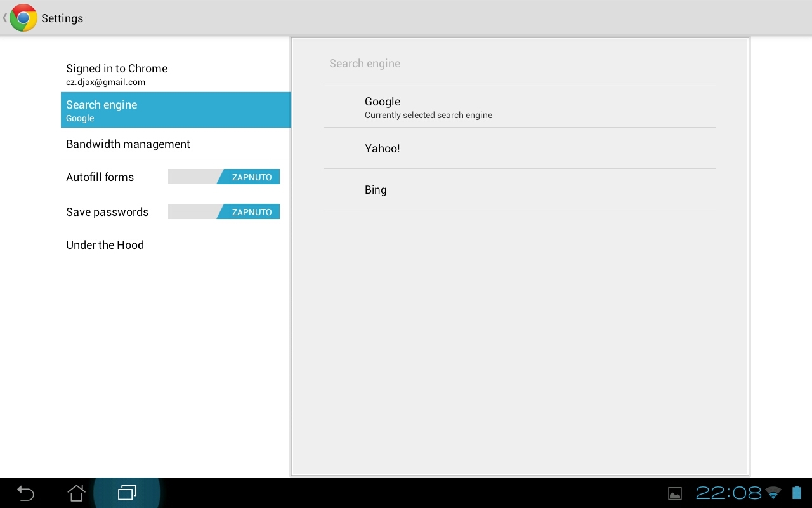The image size is (812, 508).
Task: Tap the Home navigation icon
Action: coord(75,493)
